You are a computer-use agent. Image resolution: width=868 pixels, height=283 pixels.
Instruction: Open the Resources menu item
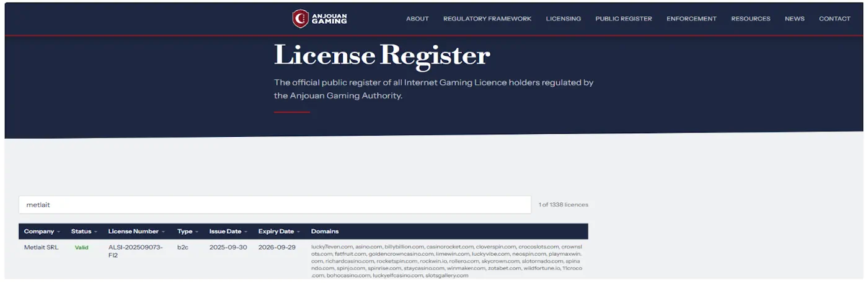pos(751,19)
